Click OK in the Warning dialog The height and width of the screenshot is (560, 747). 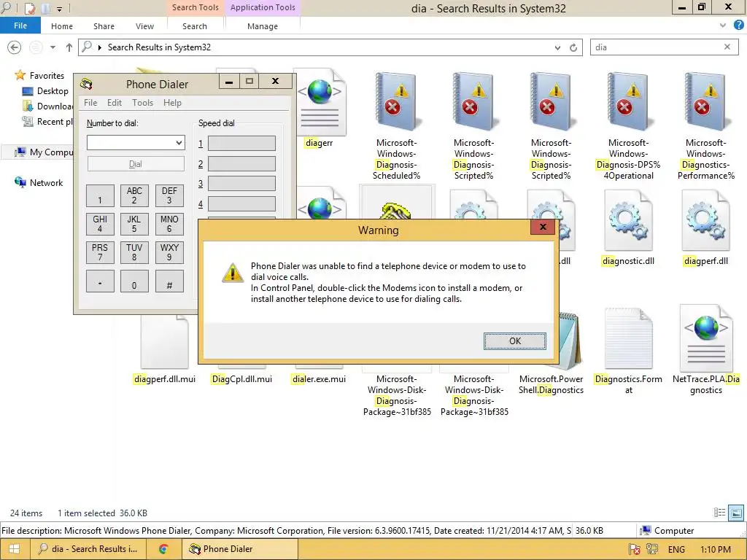514,341
